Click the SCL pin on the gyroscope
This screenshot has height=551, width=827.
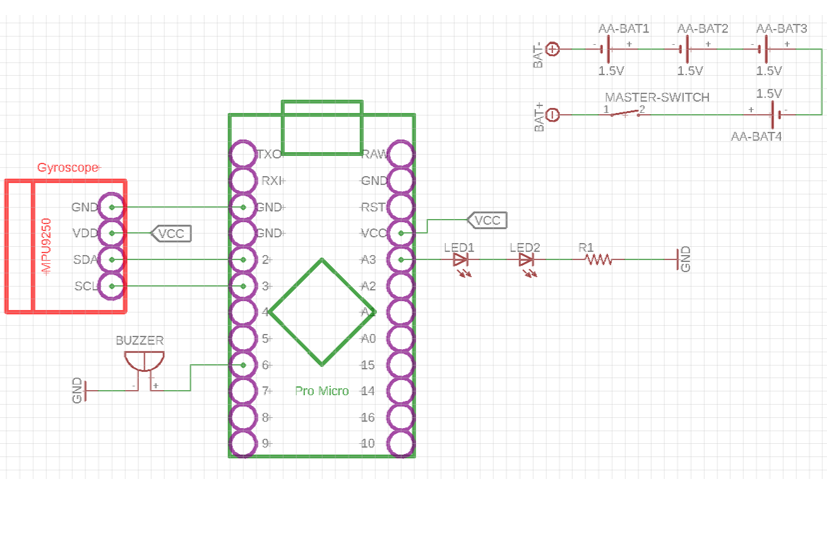click(113, 287)
